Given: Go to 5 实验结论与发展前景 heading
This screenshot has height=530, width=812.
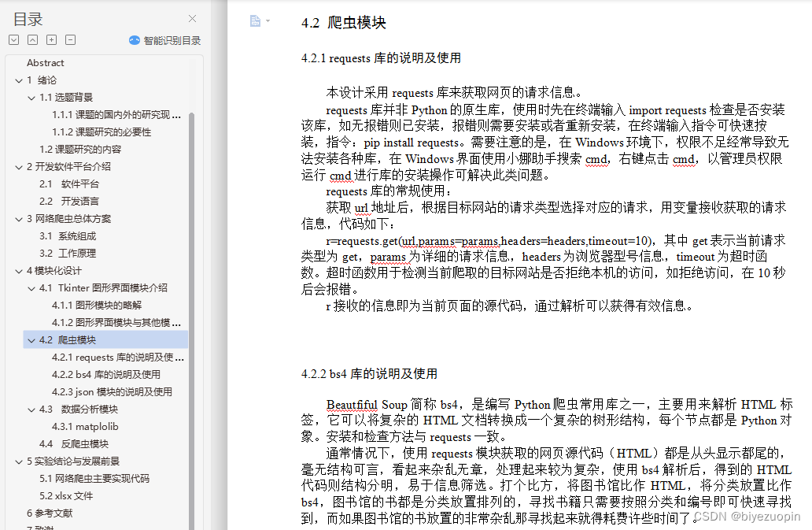Looking at the screenshot, I should 73,461.
